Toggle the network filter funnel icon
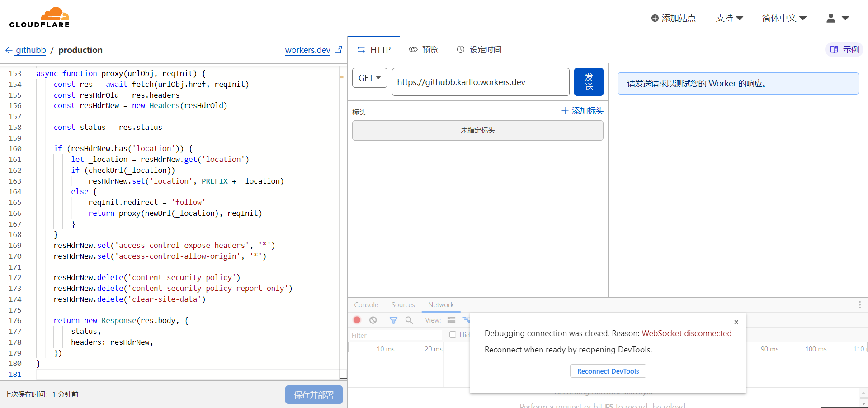Viewport: 868px width, 408px height. coord(393,320)
